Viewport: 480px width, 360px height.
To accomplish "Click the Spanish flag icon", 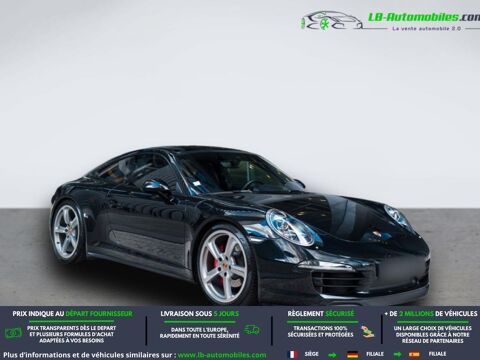I will (414, 354).
